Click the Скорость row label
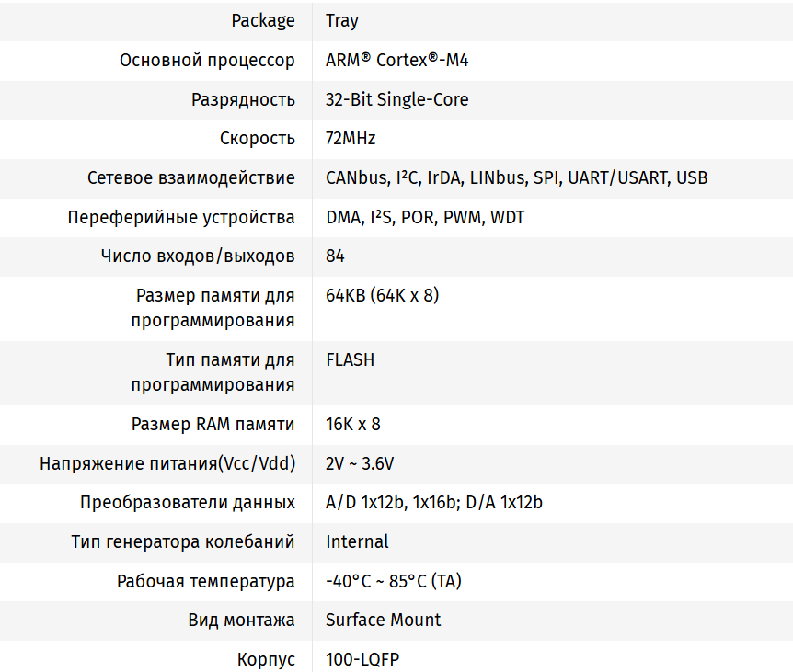This screenshot has height=672, width=793. pos(258,139)
